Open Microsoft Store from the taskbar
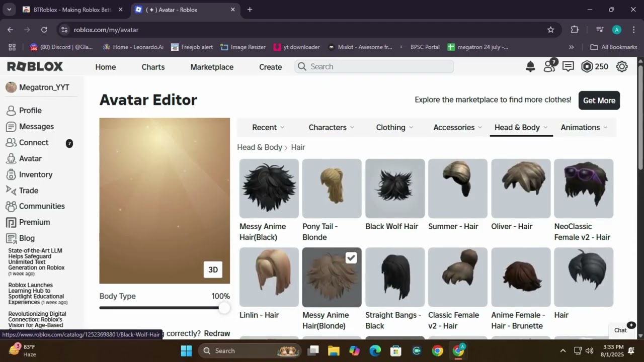The height and width of the screenshot is (362, 644). click(x=396, y=350)
